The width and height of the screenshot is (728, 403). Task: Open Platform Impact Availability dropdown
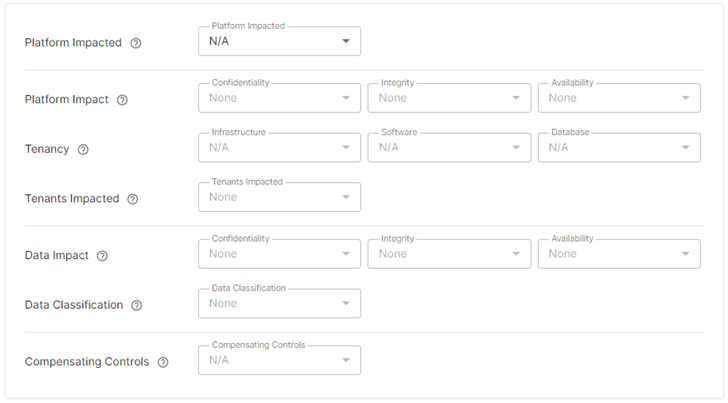(x=619, y=98)
